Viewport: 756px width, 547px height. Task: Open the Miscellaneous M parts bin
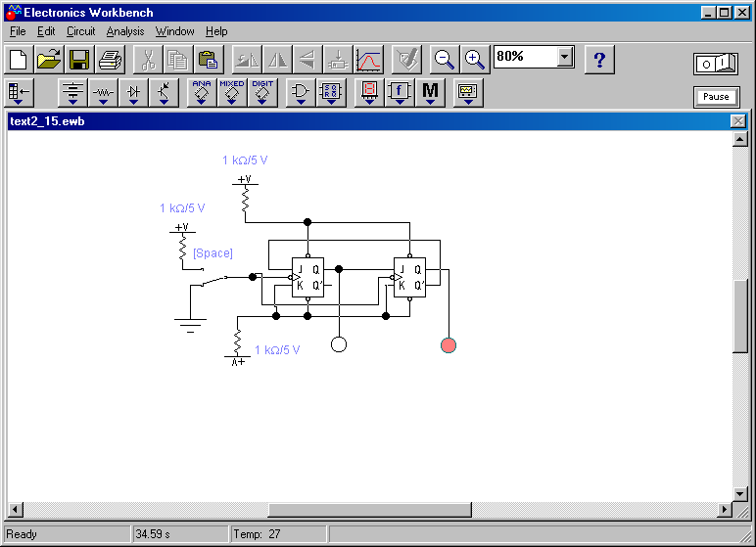pos(430,93)
